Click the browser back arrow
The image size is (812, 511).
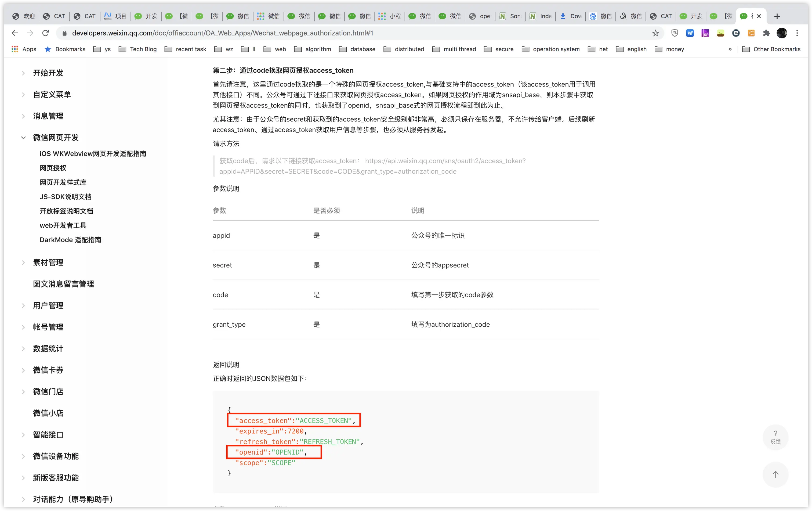(x=15, y=33)
